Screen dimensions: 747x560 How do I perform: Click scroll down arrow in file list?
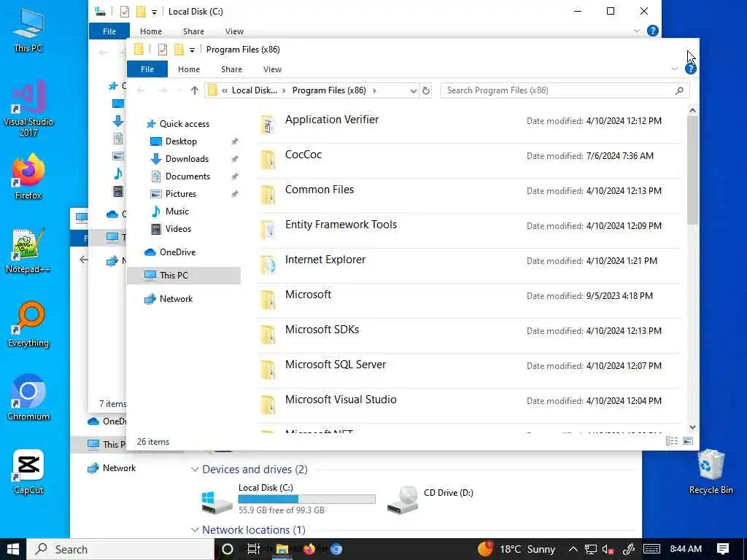point(692,427)
